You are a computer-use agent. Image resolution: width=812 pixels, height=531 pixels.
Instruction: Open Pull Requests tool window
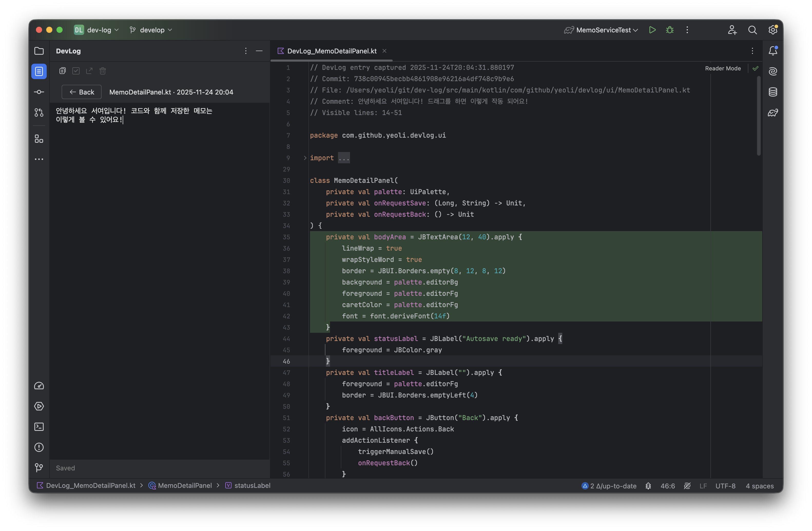pos(39,113)
